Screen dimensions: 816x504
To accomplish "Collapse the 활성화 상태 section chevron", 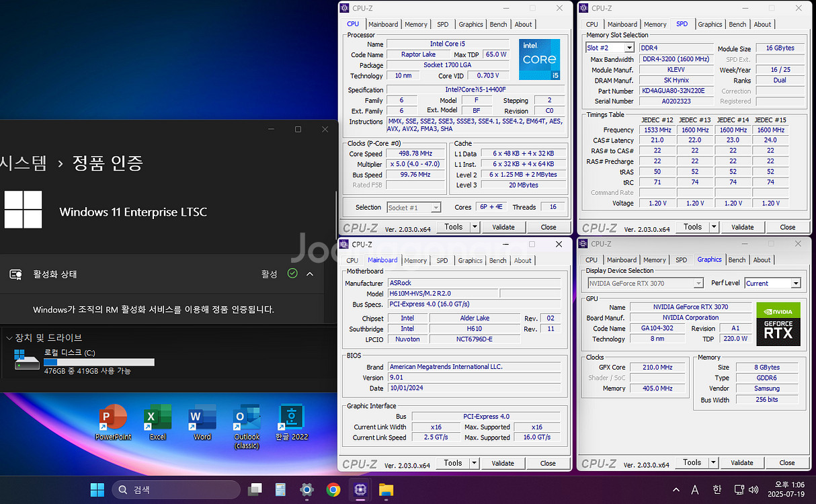I will 310,274.
